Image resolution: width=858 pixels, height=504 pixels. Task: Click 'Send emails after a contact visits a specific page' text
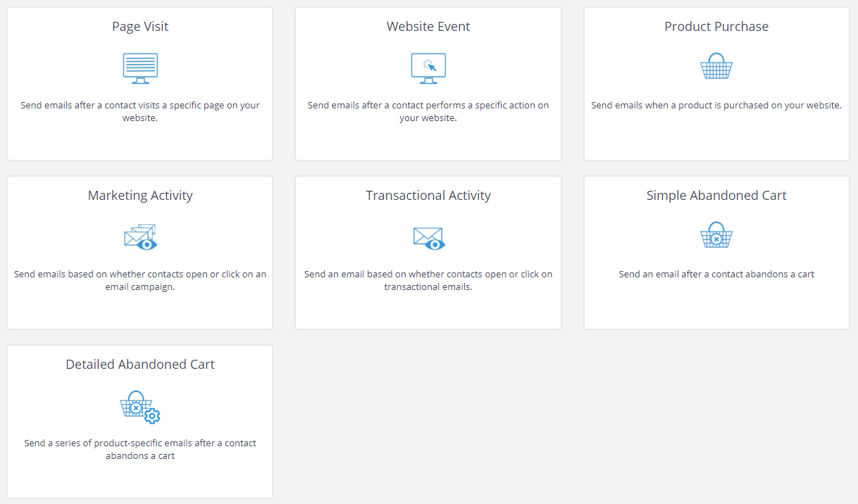(140, 112)
